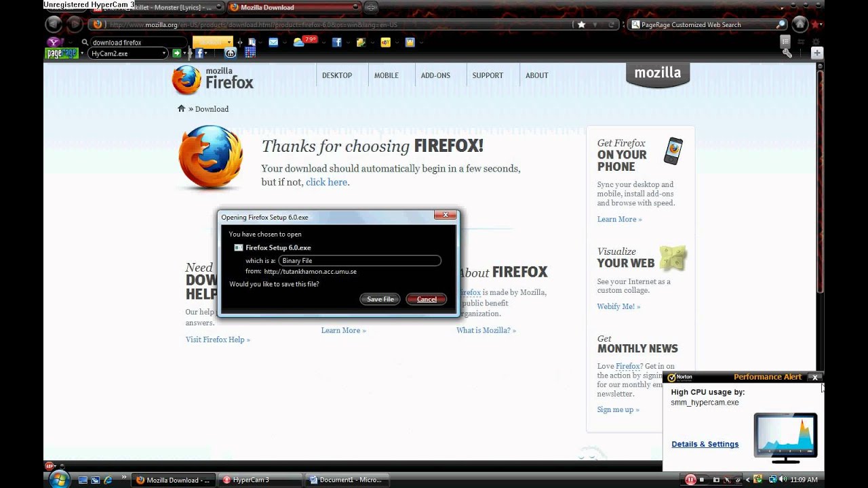
Task: Click the volume speaker tray icon
Action: 782,479
